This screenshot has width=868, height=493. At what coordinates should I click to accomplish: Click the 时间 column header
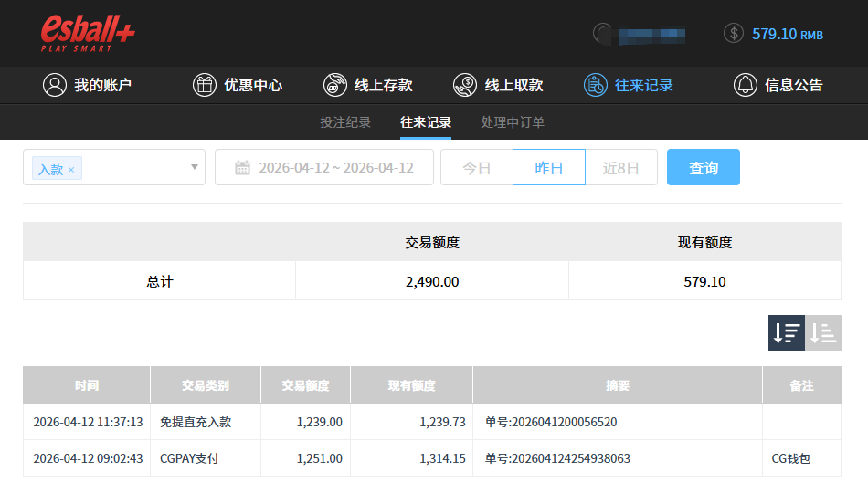[87, 385]
